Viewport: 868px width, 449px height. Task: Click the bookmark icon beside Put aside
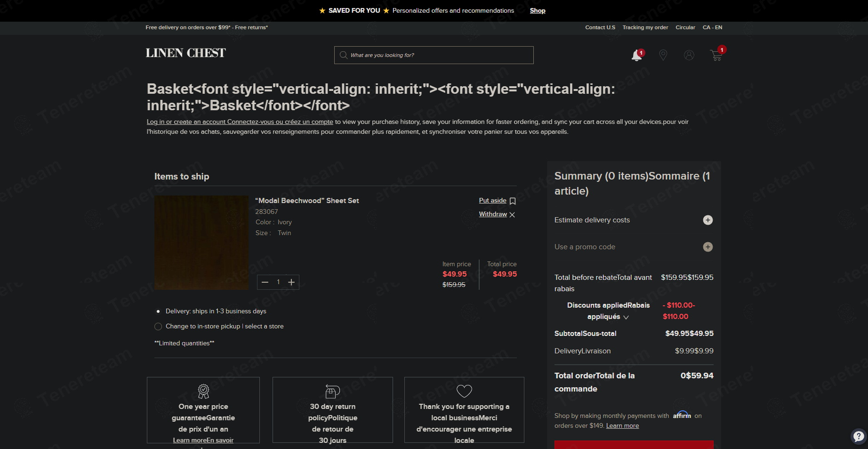tap(513, 201)
